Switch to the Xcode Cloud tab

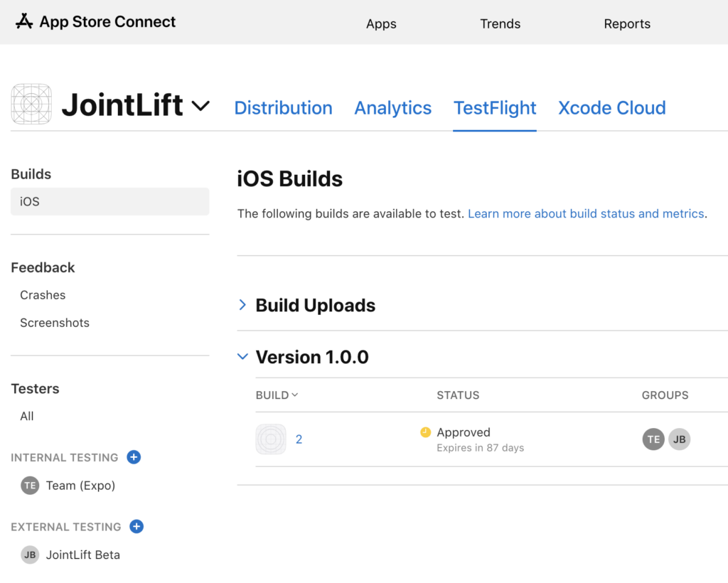pos(612,107)
